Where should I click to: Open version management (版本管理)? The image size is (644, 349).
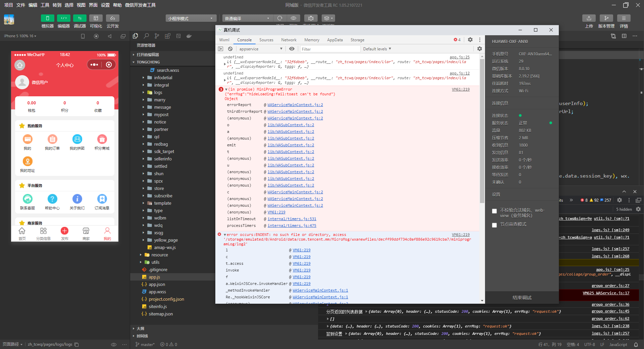pyautogui.click(x=606, y=18)
